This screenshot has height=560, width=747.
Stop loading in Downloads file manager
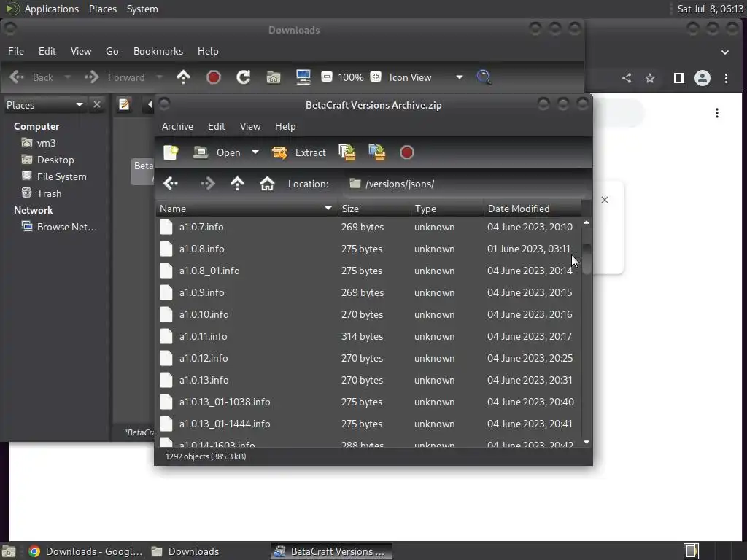tap(214, 77)
